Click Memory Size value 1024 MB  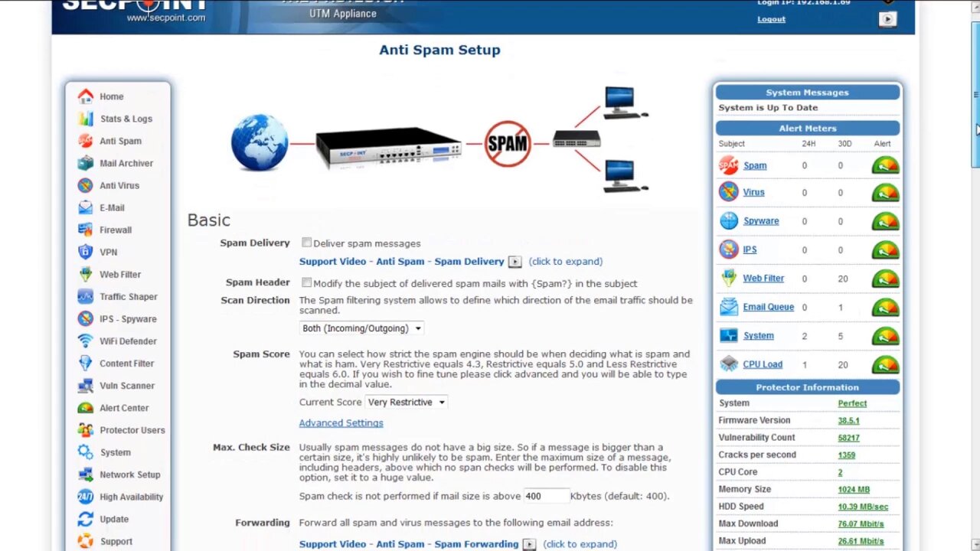coord(854,490)
